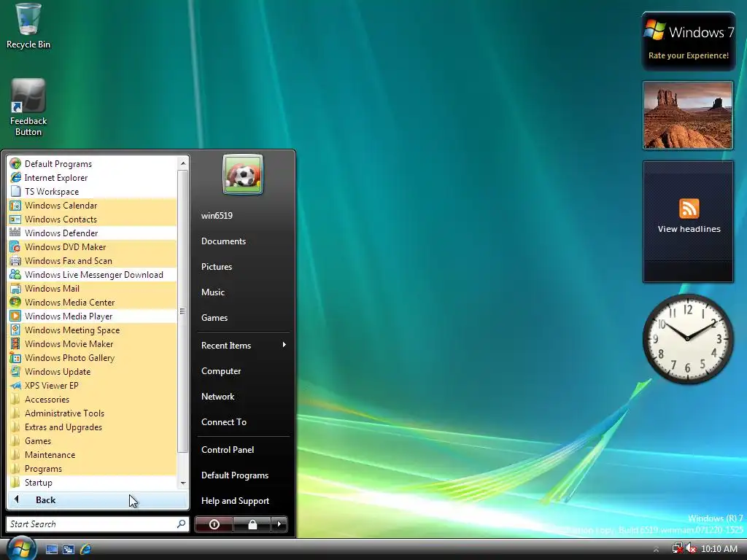Open the Feedback Button desktop shortcut
The width and height of the screenshot is (747, 560).
pyautogui.click(x=28, y=108)
